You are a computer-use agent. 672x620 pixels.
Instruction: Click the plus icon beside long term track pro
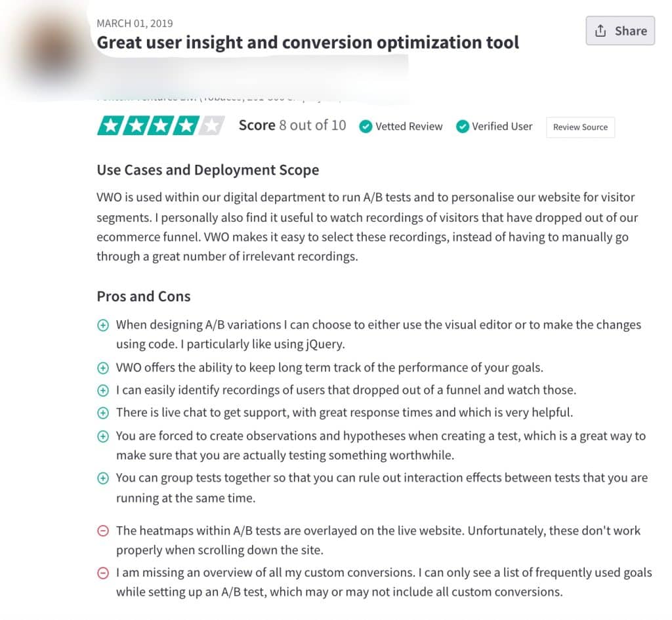pos(103,368)
